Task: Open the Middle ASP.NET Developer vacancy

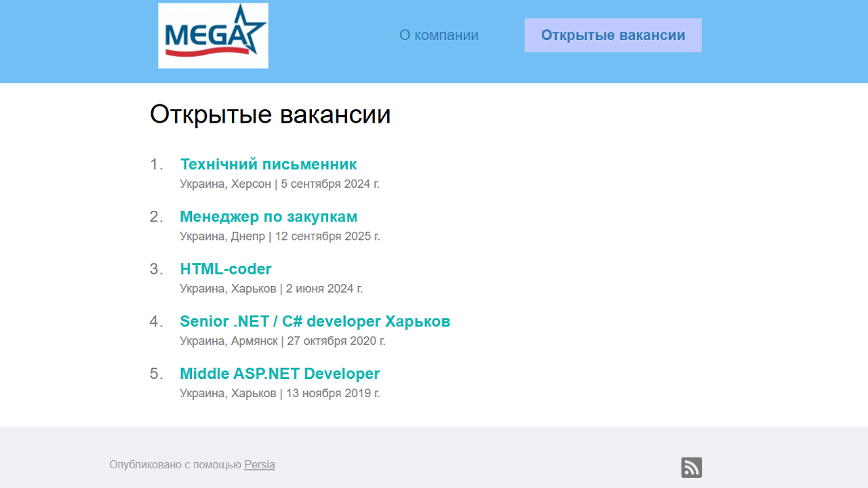Action: [x=279, y=374]
